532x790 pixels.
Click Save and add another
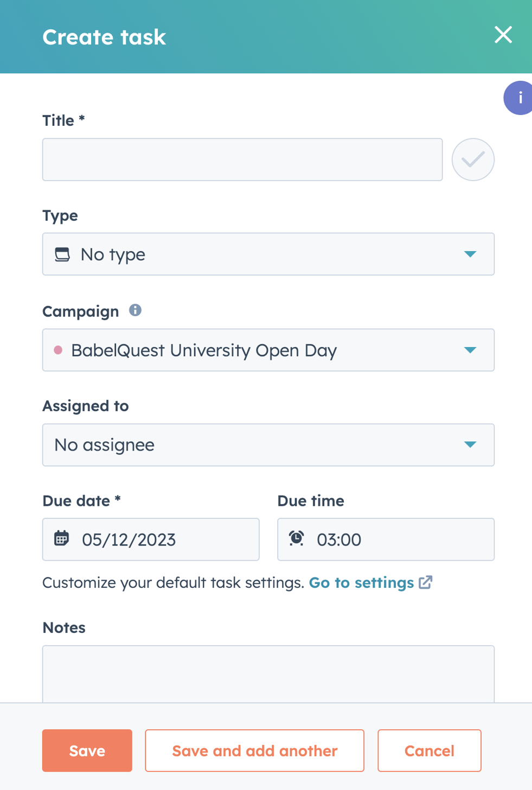tap(254, 750)
